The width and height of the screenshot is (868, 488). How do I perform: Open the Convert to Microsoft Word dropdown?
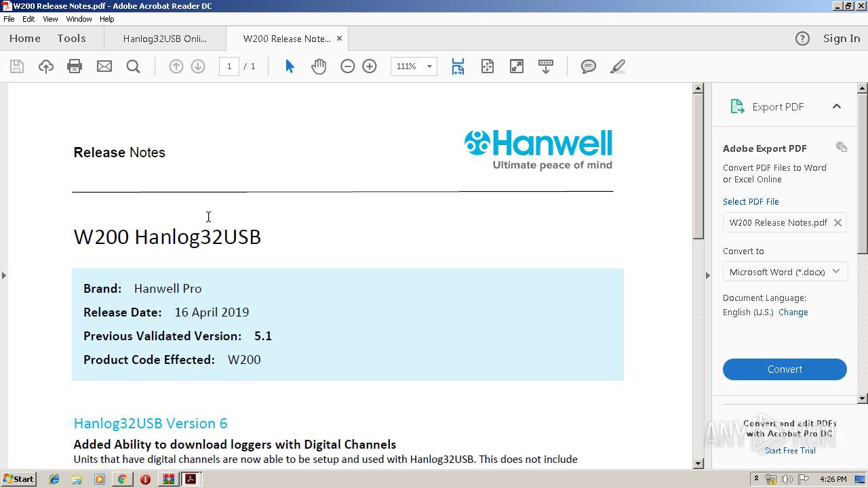tap(785, 272)
